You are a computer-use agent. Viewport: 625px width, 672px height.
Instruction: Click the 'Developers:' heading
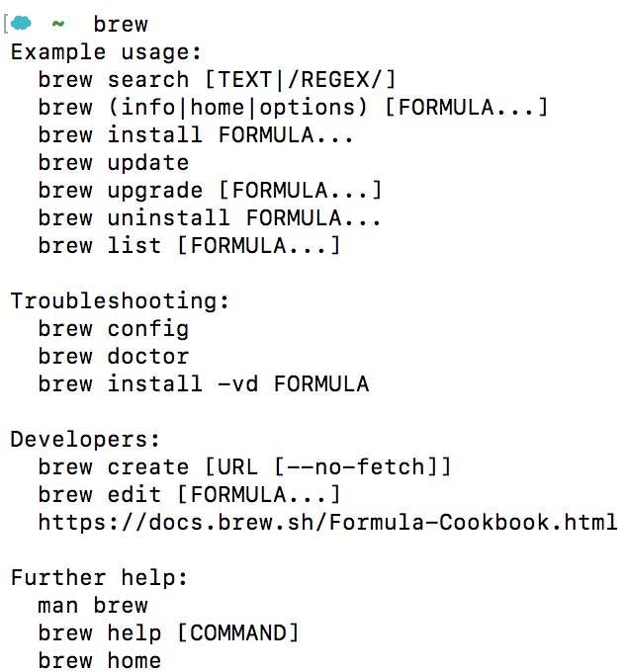point(85,440)
